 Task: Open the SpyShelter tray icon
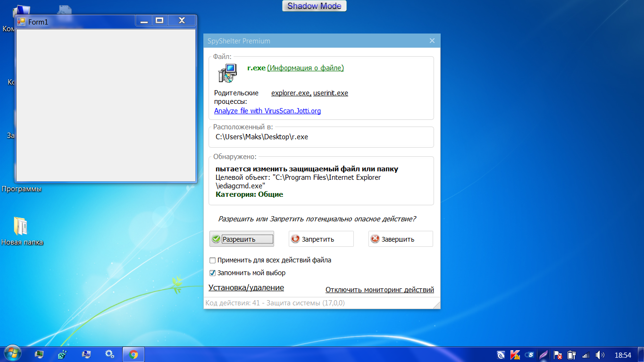click(530, 354)
